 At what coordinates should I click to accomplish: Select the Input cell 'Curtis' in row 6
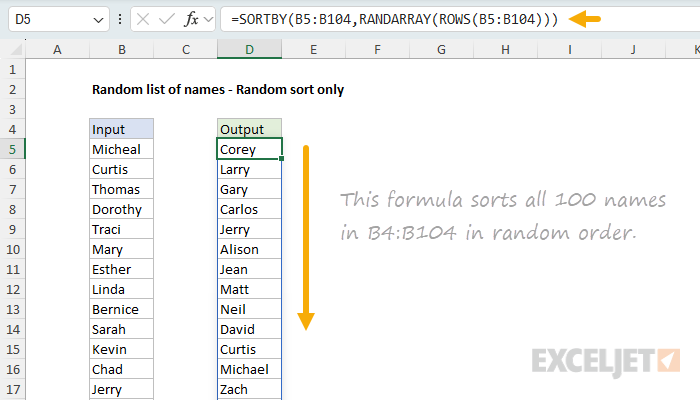[x=121, y=169]
